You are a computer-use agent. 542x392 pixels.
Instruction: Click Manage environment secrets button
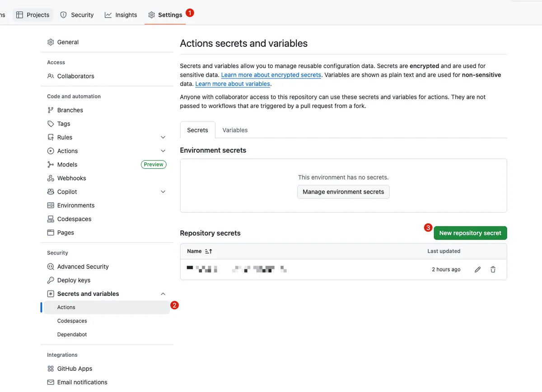[x=343, y=192]
